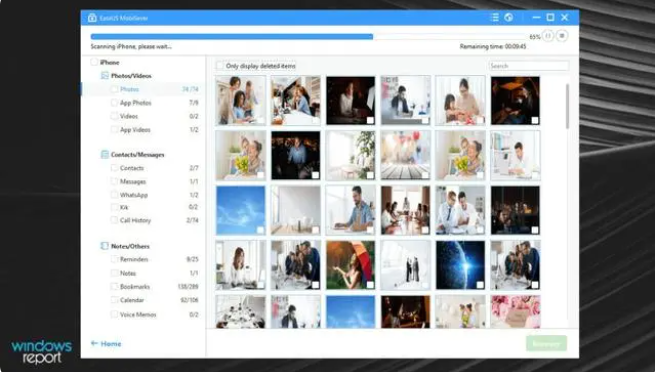Open the two doctors photo thumbnail
Image resolution: width=655 pixels, height=372 pixels.
[460, 210]
